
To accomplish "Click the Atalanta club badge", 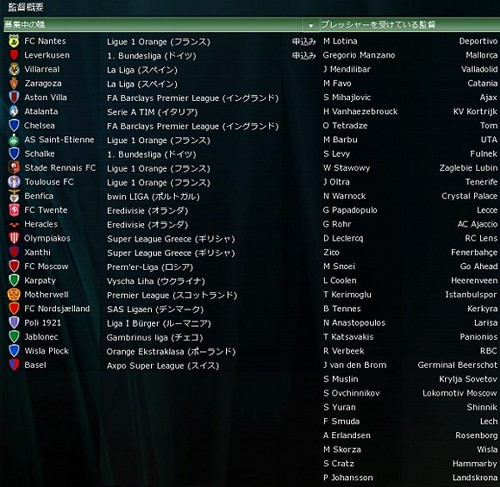I will [x=14, y=111].
